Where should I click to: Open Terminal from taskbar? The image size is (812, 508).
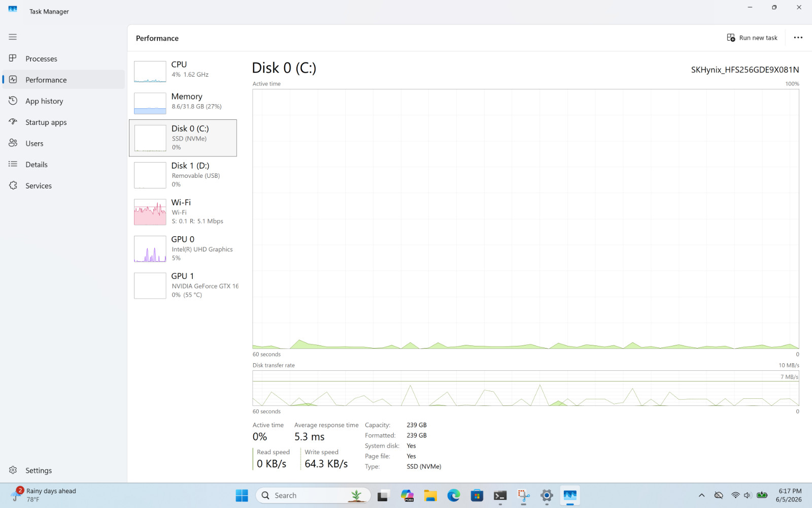point(500,495)
